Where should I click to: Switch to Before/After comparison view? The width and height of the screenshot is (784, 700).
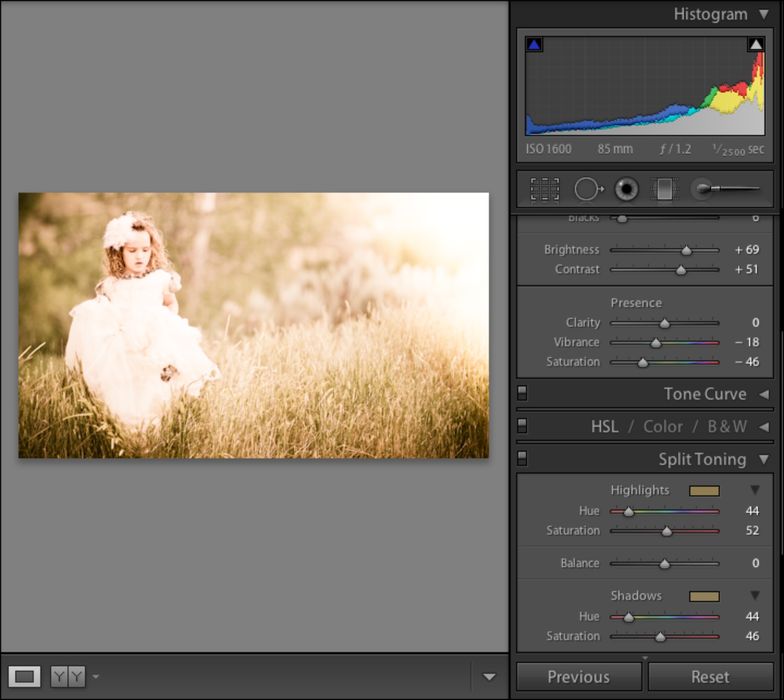click(x=68, y=676)
